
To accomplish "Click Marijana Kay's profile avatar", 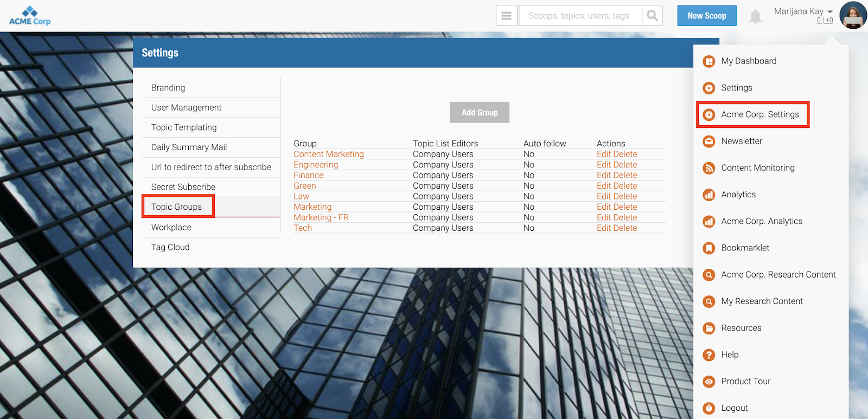I will 853,15.
